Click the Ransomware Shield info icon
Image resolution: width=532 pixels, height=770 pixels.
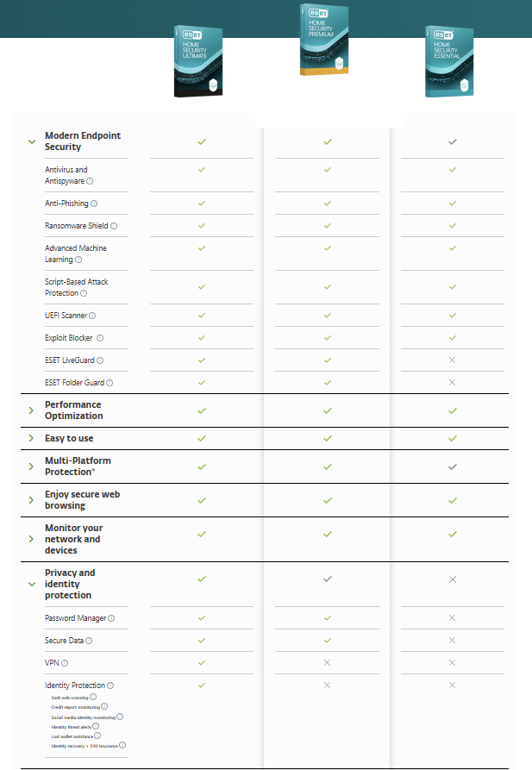click(114, 226)
